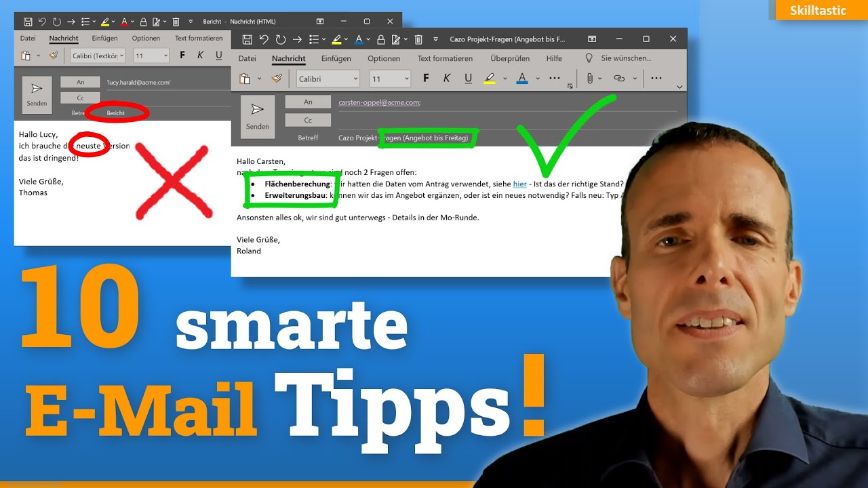Collapse ribbon chevron in Cazo window
This screenshot has width=868, height=488.
(679, 87)
